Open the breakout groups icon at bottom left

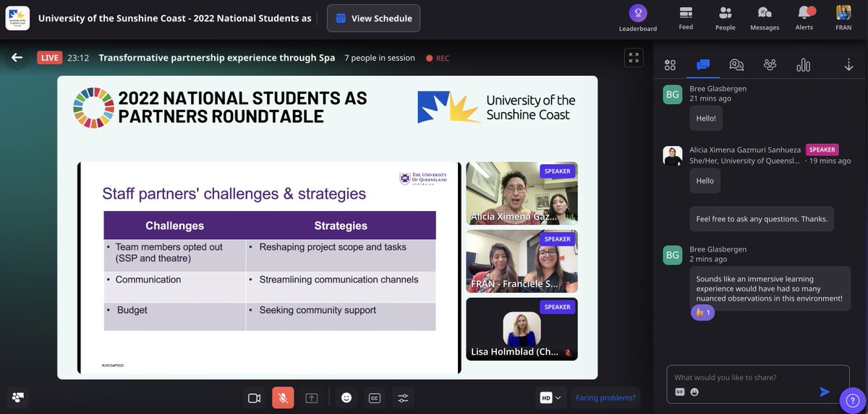click(x=17, y=397)
